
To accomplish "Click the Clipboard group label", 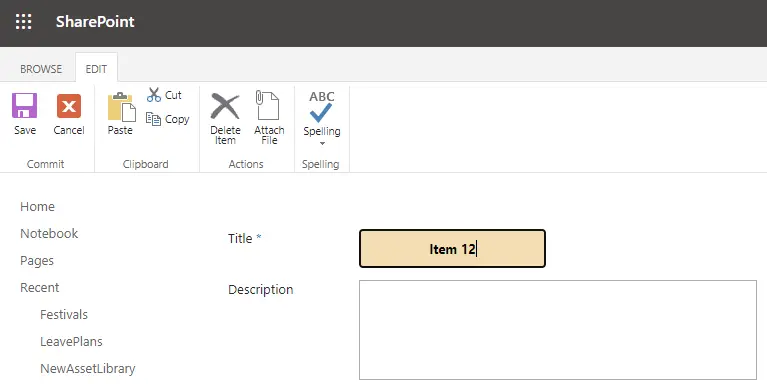I will coord(145,164).
